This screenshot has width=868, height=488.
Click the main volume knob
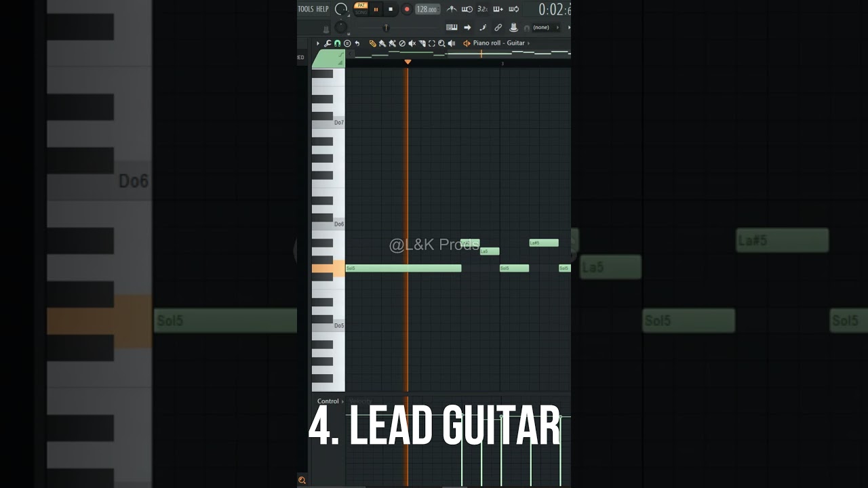point(341,9)
